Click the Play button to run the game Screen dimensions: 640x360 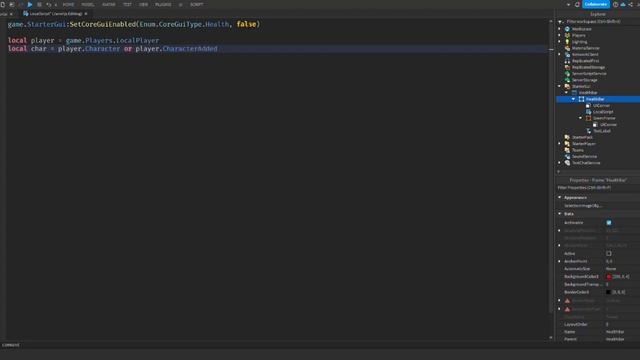tap(29, 4)
